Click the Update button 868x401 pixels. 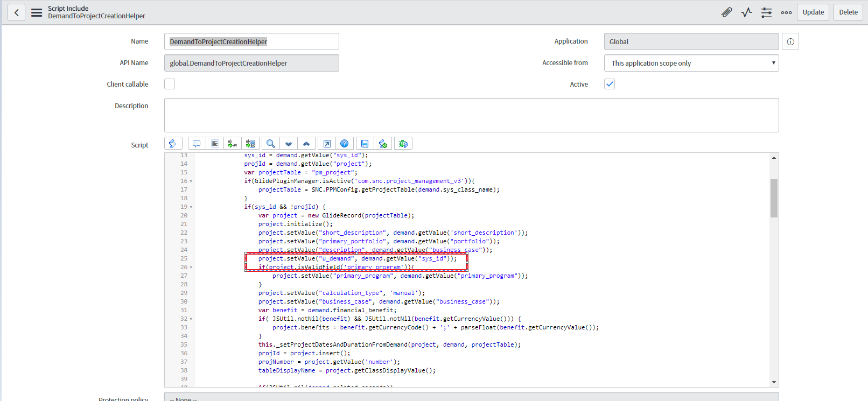(x=813, y=12)
